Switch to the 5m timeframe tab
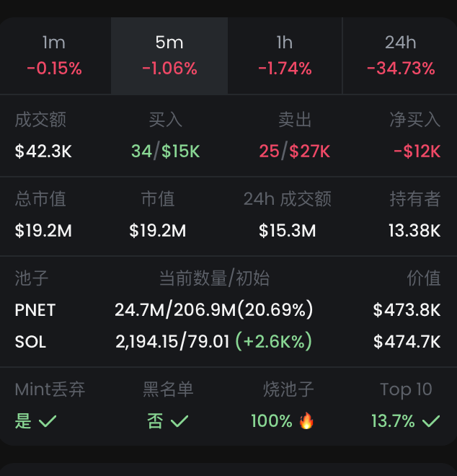Screen dimensions: 457x476 pyautogui.click(x=169, y=56)
